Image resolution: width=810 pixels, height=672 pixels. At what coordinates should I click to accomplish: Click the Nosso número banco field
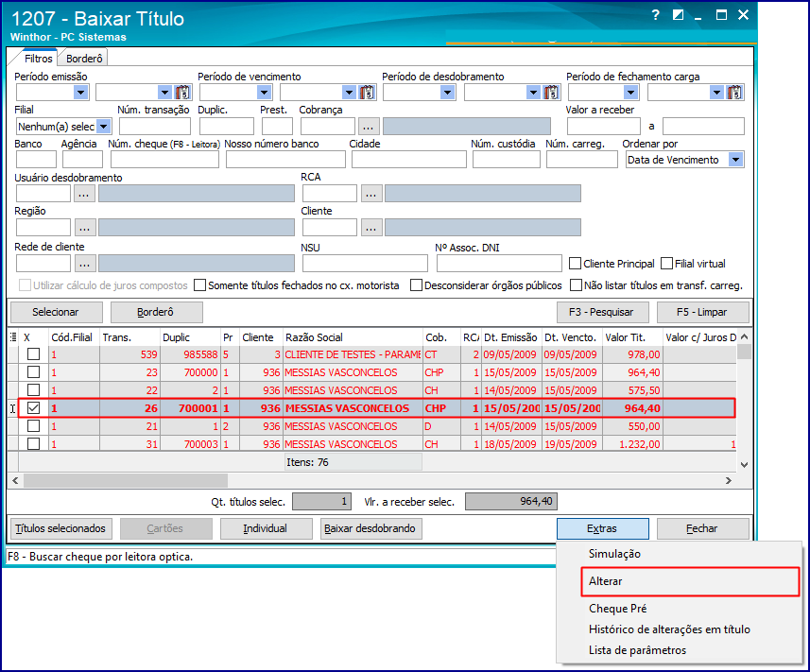tap(285, 160)
